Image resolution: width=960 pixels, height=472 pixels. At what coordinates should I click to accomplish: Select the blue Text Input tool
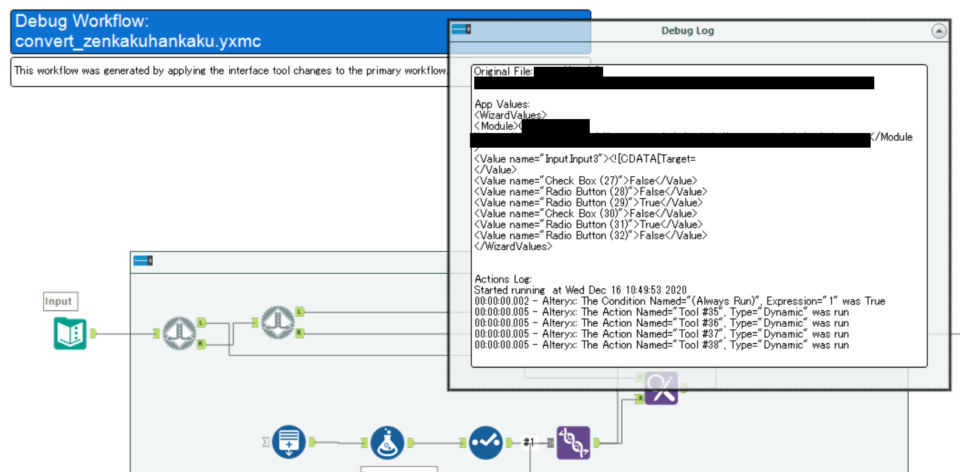point(289,442)
